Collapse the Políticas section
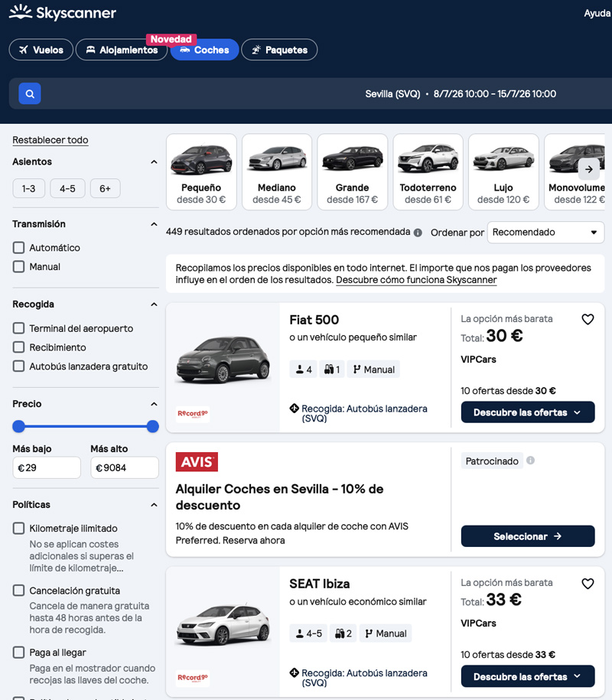612x700 pixels. [154, 505]
